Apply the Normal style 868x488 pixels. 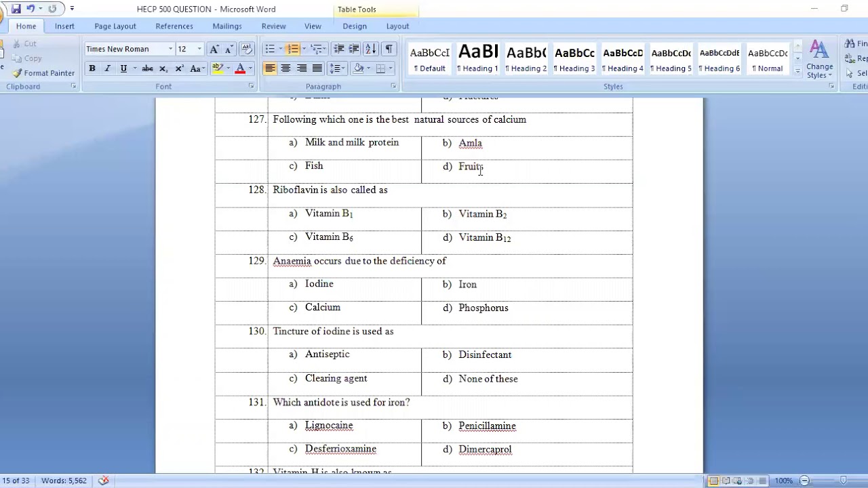[768, 59]
